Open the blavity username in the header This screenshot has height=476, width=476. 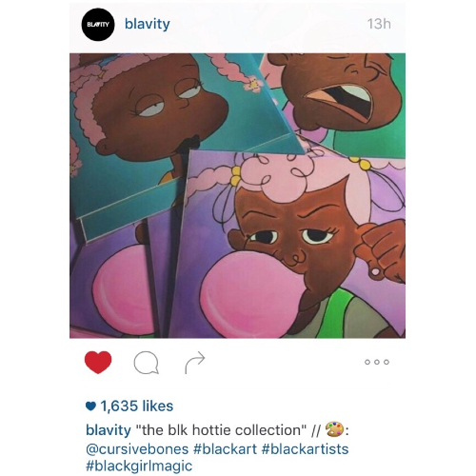pos(148,24)
